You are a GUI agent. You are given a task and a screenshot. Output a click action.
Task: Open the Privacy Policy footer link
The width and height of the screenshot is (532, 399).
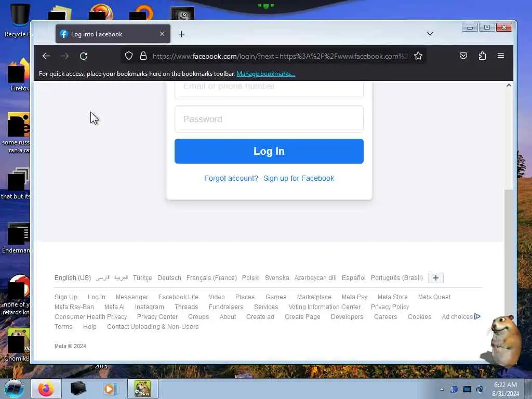[x=390, y=307]
